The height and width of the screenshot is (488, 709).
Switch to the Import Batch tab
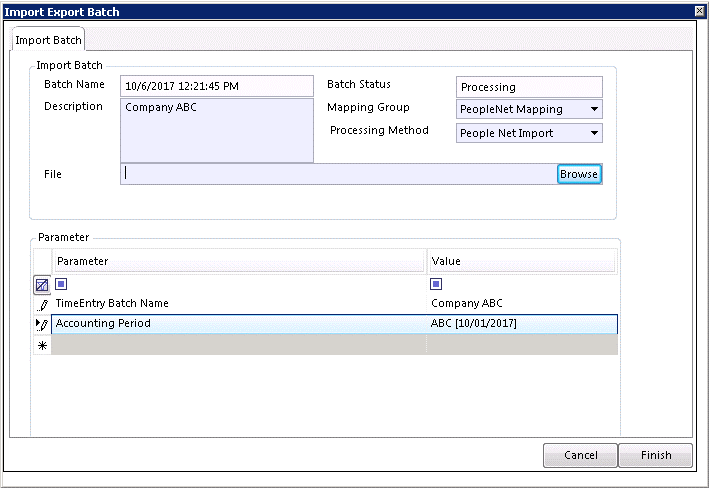point(48,40)
